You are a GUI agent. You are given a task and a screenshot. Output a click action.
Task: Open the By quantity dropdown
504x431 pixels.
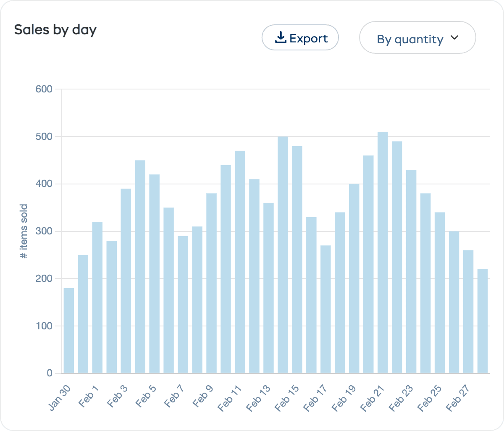tap(417, 37)
